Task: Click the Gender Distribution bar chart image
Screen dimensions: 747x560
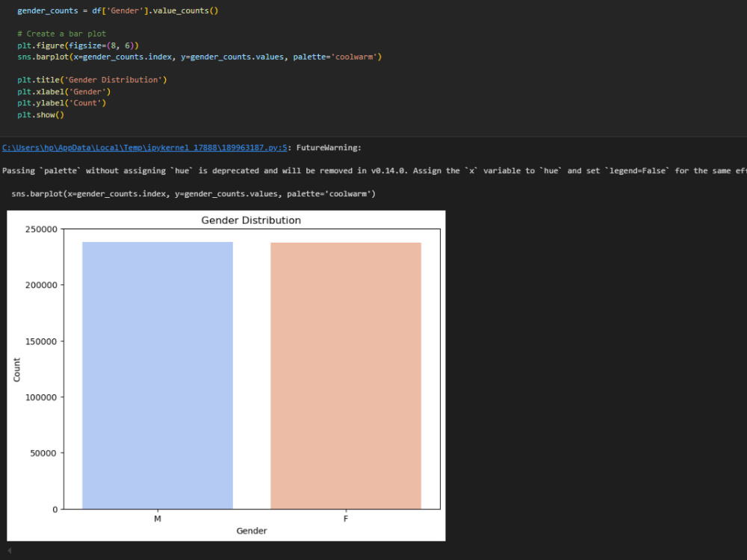Action: pyautogui.click(x=226, y=376)
